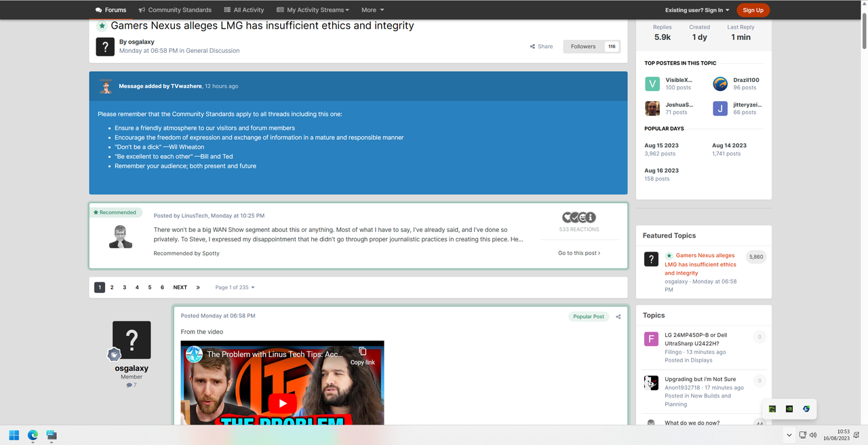This screenshot has height=445, width=868.
Task: Go to page 3 of topic
Action: pos(125,288)
